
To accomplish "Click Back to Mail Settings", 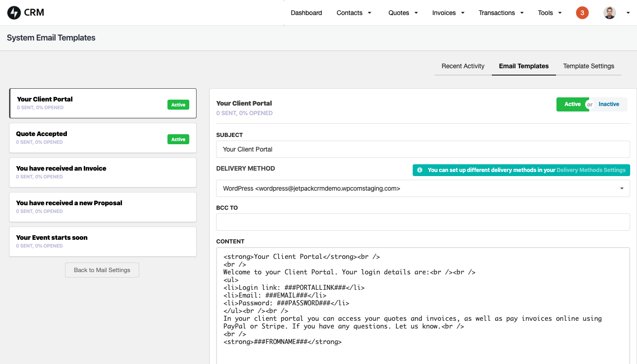I will (x=102, y=270).
